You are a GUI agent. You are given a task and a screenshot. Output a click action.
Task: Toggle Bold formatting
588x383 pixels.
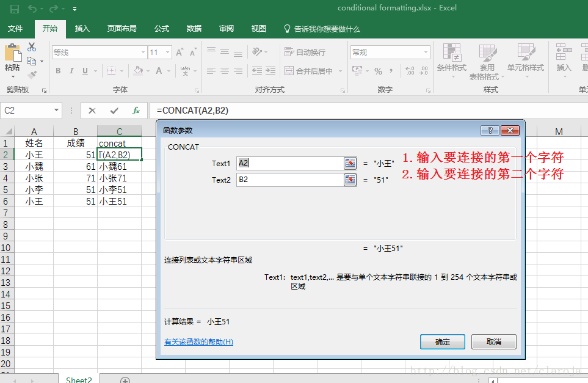58,70
